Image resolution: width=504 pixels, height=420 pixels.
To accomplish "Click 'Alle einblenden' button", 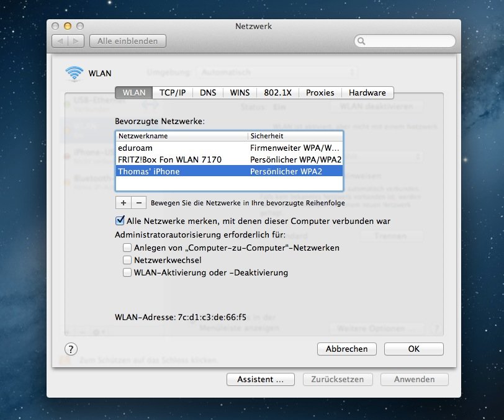I will pos(128,41).
